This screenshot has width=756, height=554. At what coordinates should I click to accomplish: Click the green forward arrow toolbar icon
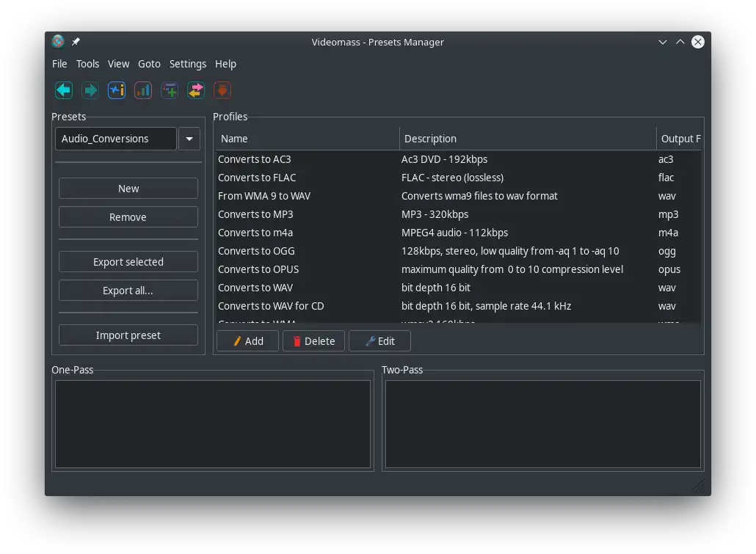pos(90,90)
